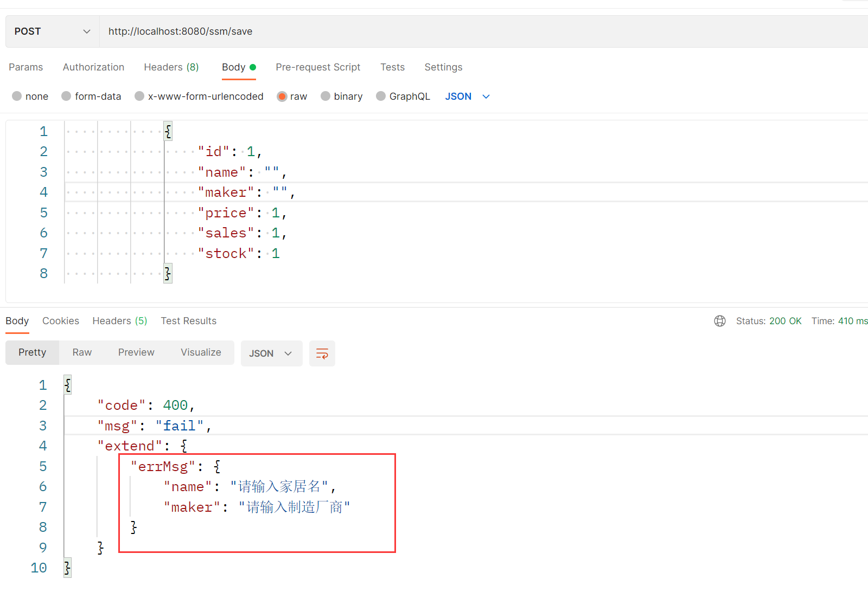Switch to Preview response view

pos(136,352)
